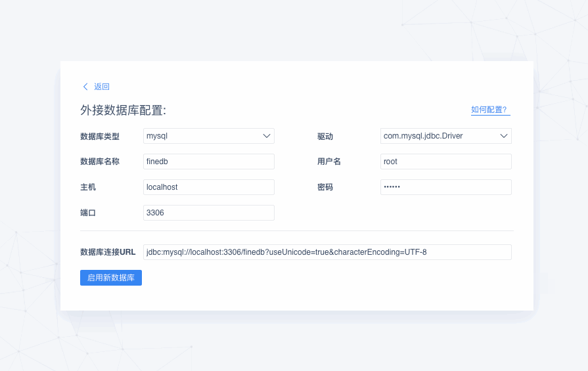Open the 如何配置? help link
The image size is (588, 371).
(x=489, y=110)
